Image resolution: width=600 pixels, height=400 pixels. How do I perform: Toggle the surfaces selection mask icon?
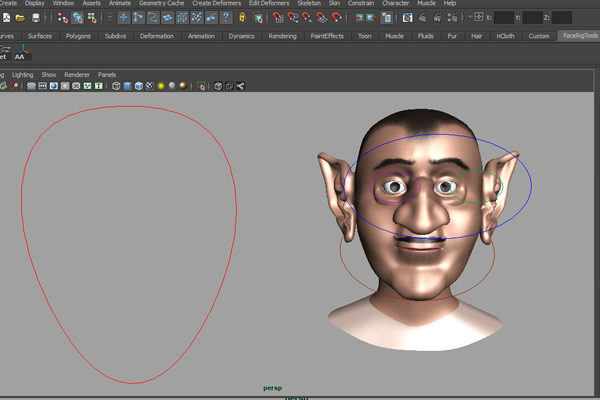point(167,18)
